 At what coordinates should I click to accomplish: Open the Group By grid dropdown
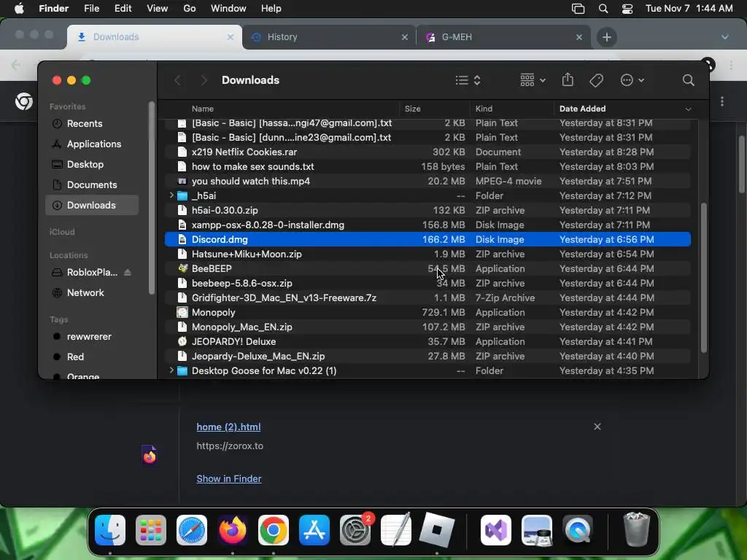pyautogui.click(x=533, y=80)
